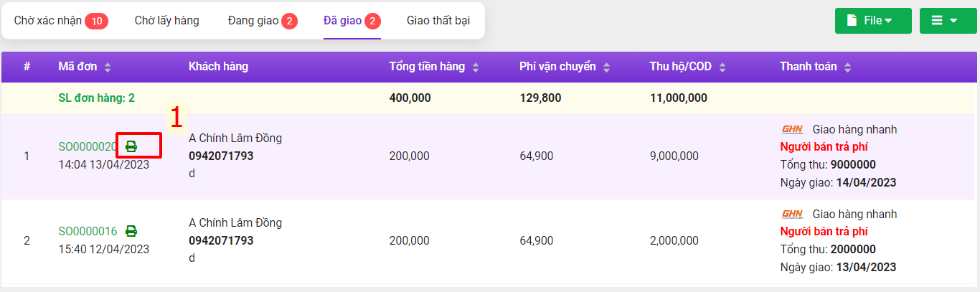980x292 pixels.
Task: Open the Giao thất bại tab
Action: pos(438,21)
